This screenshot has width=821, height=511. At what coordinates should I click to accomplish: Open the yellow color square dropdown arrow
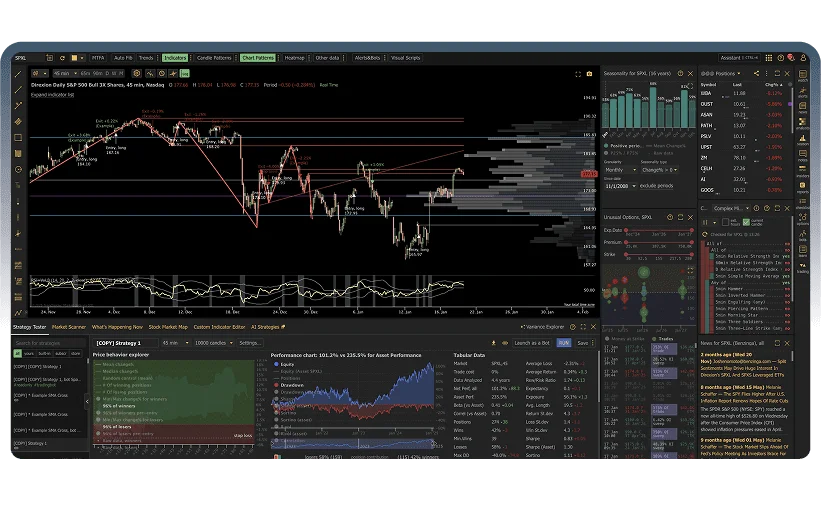click(x=82, y=58)
